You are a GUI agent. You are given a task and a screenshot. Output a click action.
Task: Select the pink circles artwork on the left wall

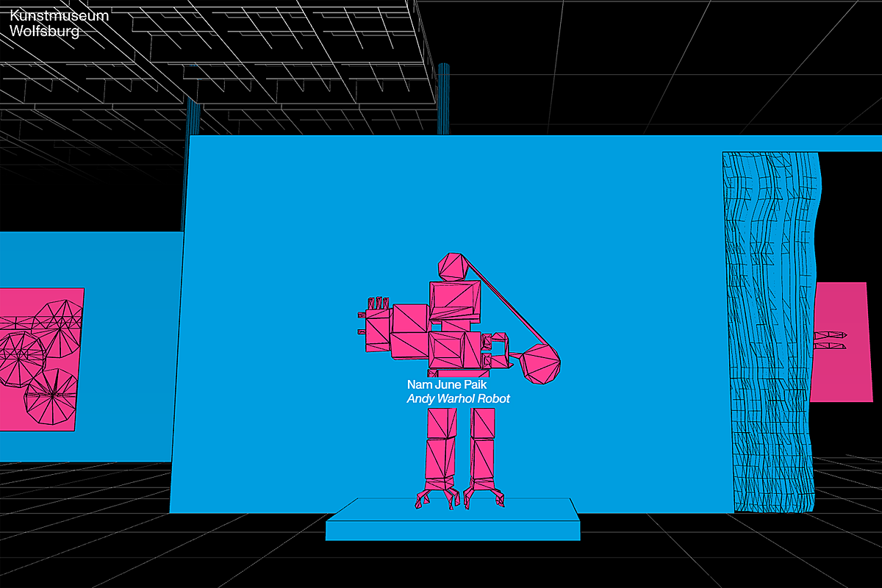41,359
